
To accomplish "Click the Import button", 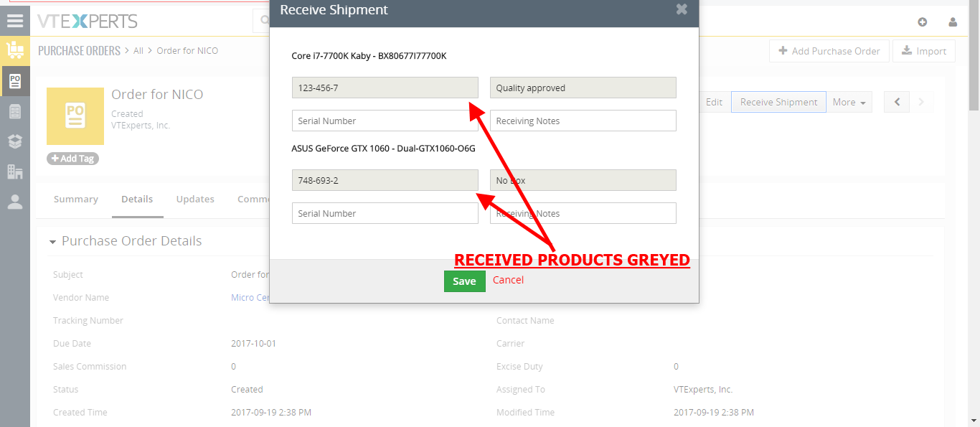I will click(924, 51).
